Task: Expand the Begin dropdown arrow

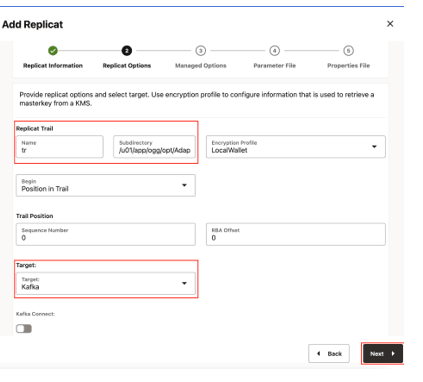Action: pyautogui.click(x=184, y=185)
